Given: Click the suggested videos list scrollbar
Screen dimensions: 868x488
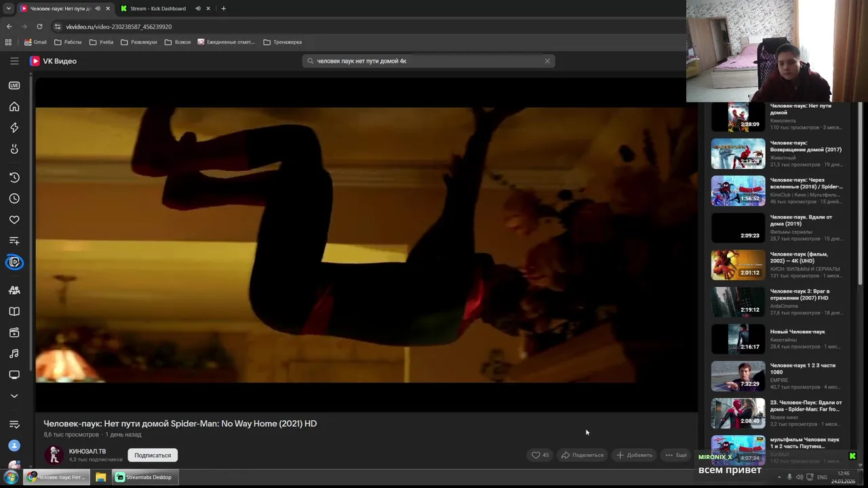Looking at the screenshot, I should click(x=860, y=193).
